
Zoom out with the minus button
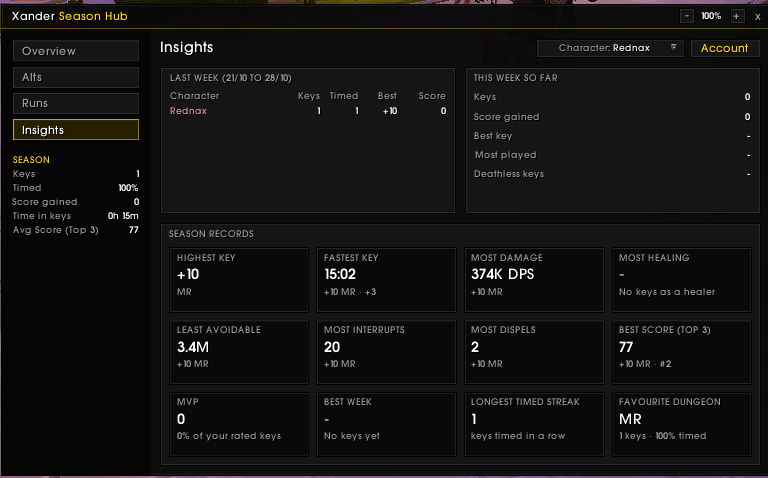click(687, 16)
